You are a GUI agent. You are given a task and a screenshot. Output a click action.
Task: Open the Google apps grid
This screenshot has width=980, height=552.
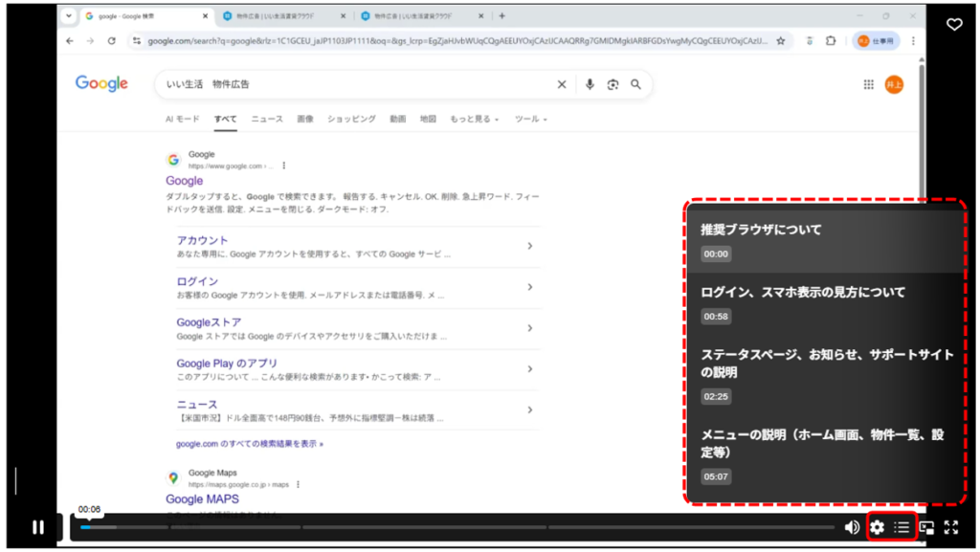coord(869,84)
